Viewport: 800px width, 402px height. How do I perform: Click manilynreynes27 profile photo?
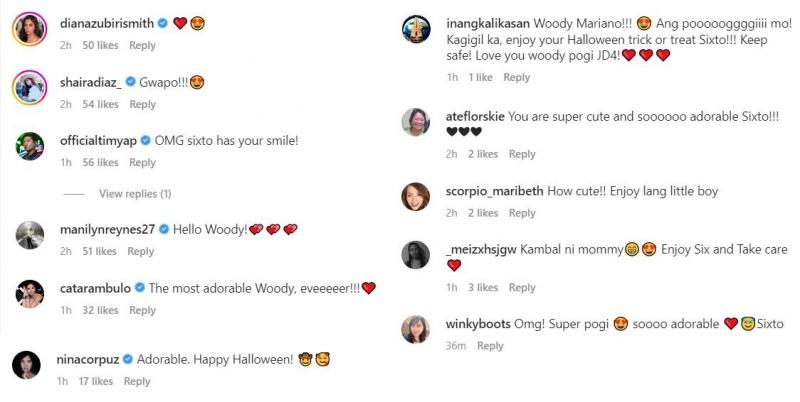(29, 234)
